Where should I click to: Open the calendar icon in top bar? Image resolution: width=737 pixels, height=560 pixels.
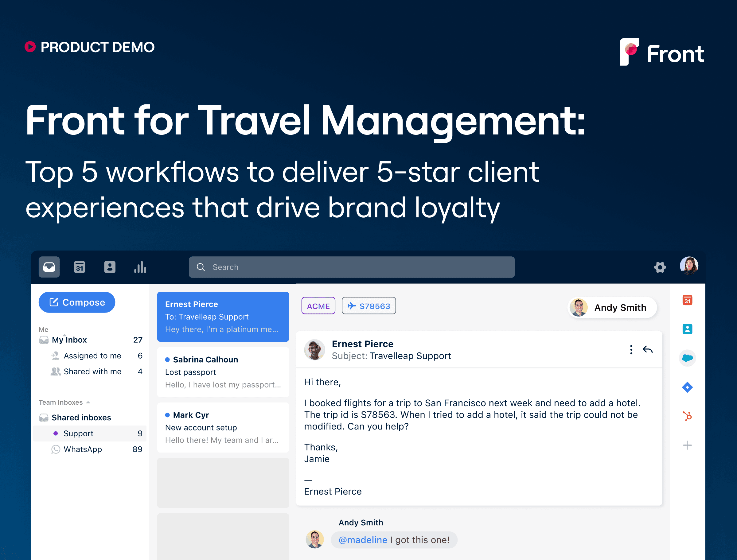pos(79,267)
